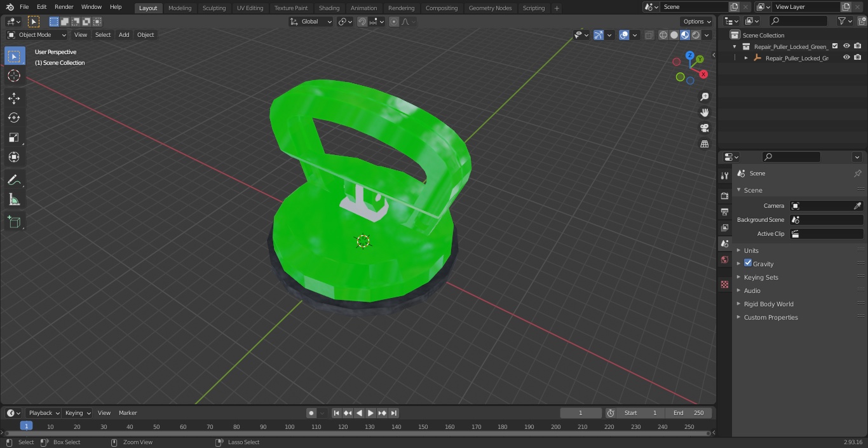This screenshot has width=868, height=448.
Task: Open the viewport Add menu
Action: [124, 35]
